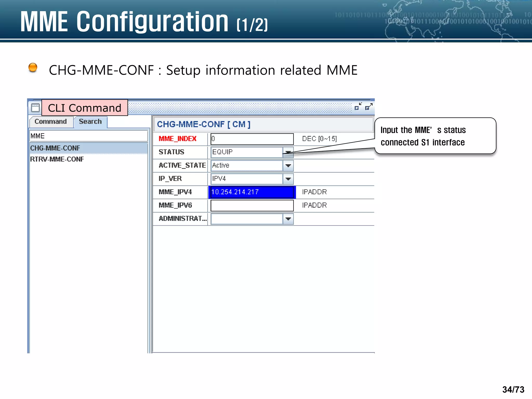Click the IP_VER parameter label
Image resolution: width=532 pixels, height=399 pixels.
pos(170,179)
